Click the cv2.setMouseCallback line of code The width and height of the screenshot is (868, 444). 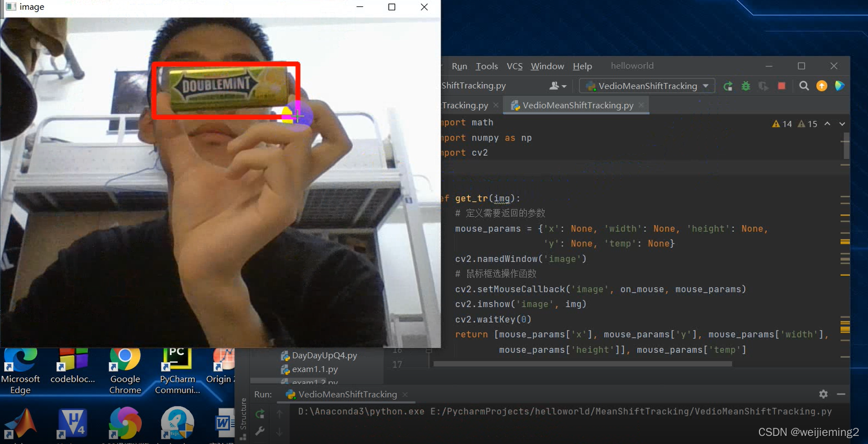tap(600, 289)
